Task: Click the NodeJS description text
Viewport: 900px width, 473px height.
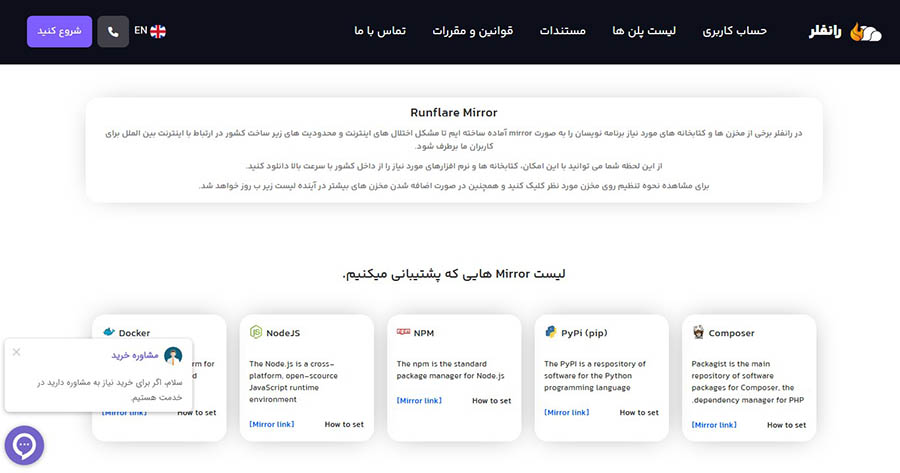Action: [x=293, y=382]
